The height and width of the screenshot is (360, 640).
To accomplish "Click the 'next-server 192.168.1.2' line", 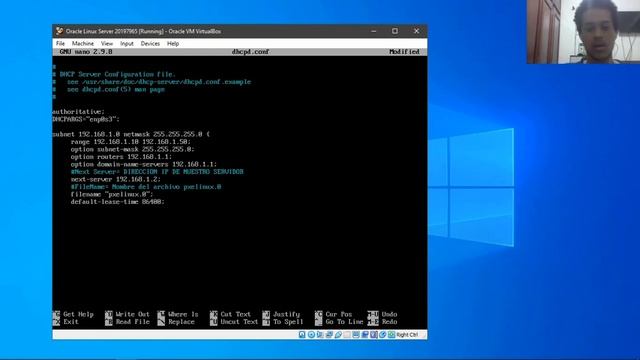I will tap(116, 179).
